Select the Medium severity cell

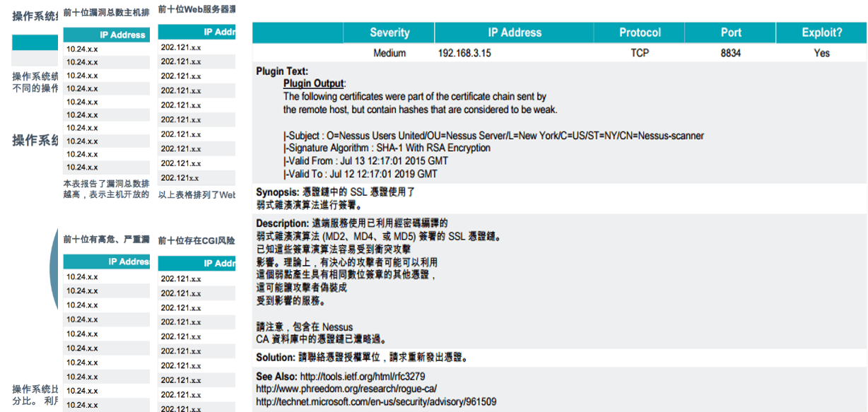tap(389, 53)
